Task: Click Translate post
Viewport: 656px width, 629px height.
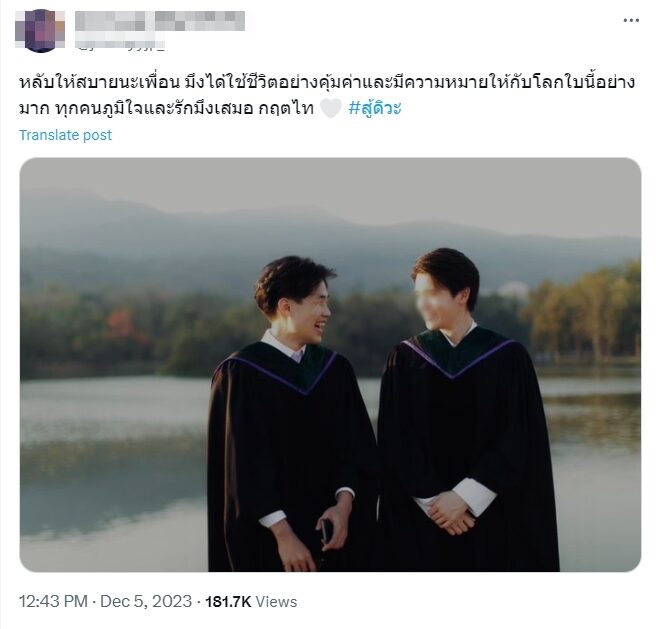Action: coord(65,135)
